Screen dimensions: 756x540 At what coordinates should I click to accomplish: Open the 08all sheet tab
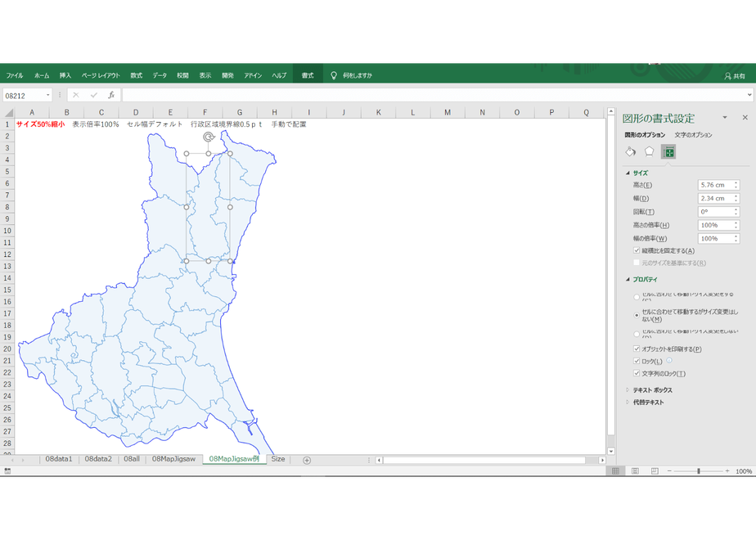pyautogui.click(x=132, y=459)
